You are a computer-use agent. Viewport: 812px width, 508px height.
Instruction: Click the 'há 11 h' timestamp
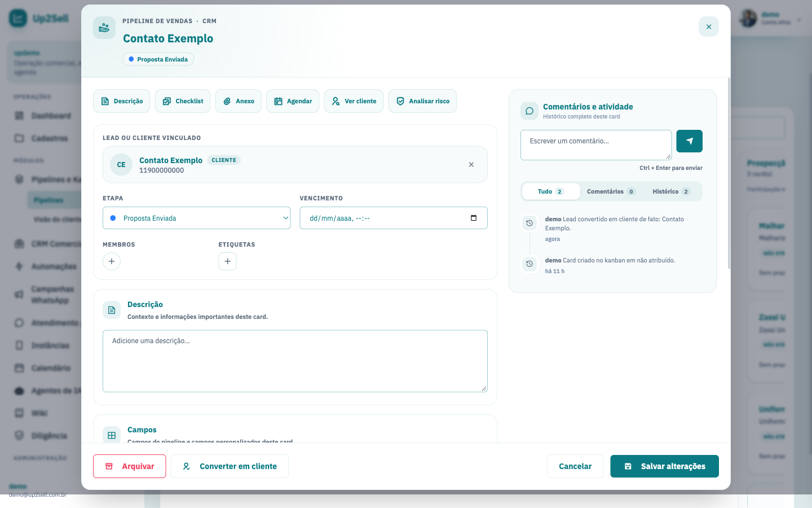[555, 271]
